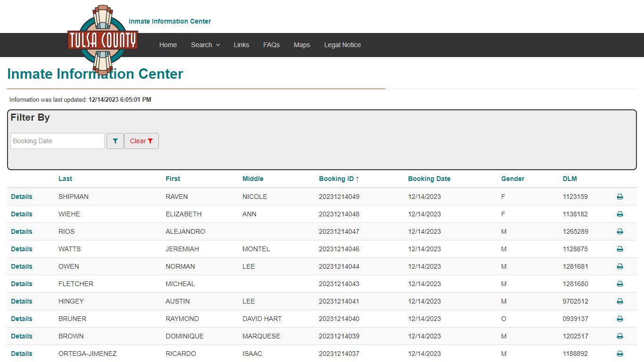Screen dimensions: 644x362
Task: Print RIOS's record with printer icon
Action: tap(620, 231)
